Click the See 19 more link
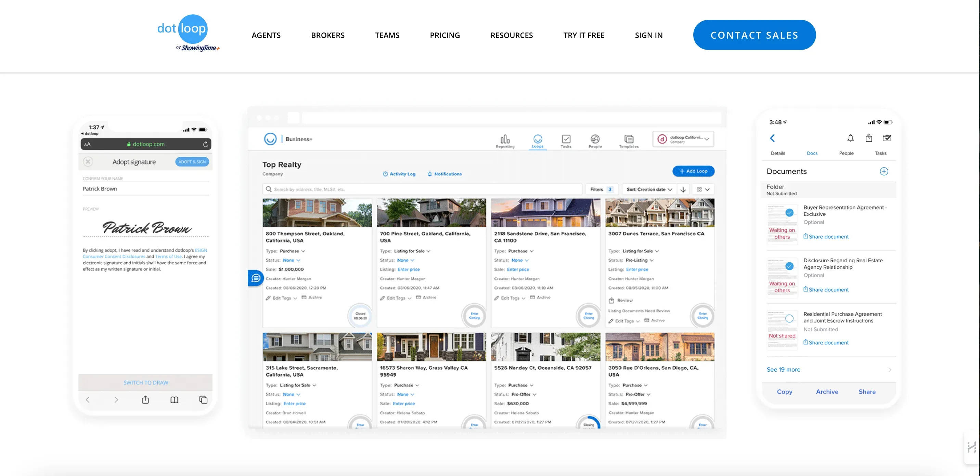 (783, 369)
